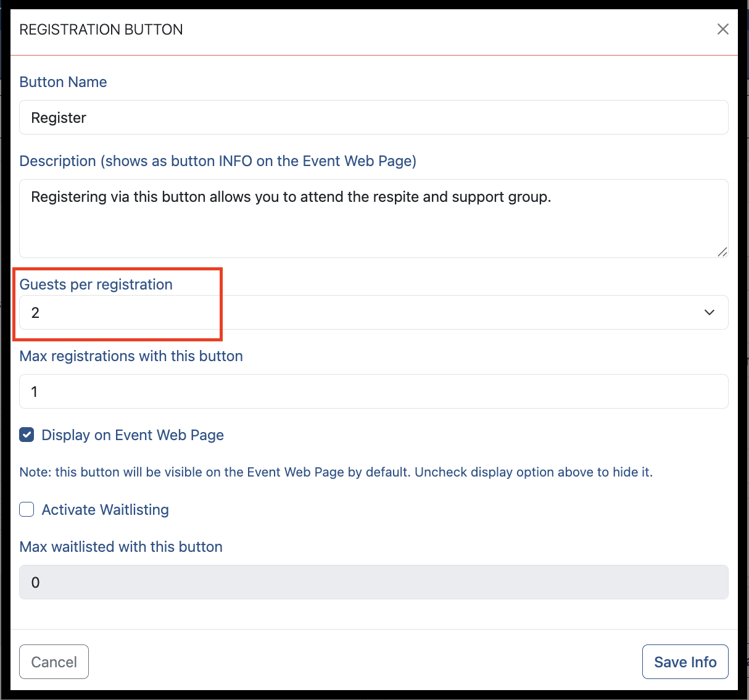Click inside the Description text area
Viewport: 749px width, 700px height.
tap(374, 219)
